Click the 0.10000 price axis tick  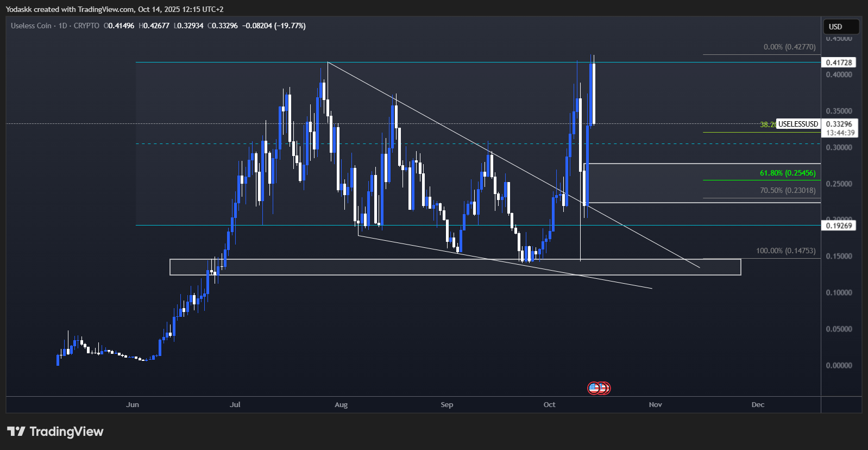click(839, 292)
